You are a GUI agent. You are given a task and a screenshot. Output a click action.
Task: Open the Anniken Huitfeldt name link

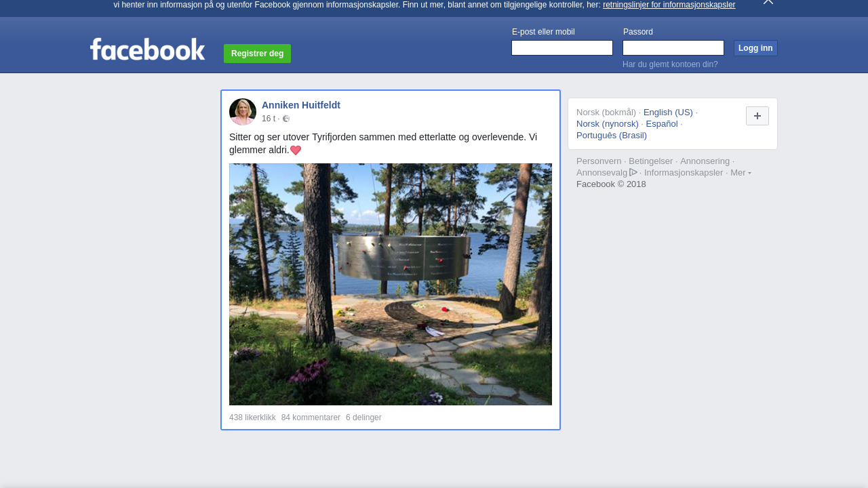click(x=300, y=105)
